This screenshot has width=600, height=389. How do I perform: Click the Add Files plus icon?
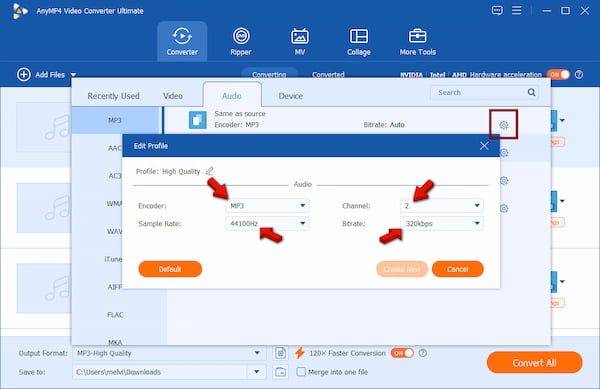[x=24, y=74]
